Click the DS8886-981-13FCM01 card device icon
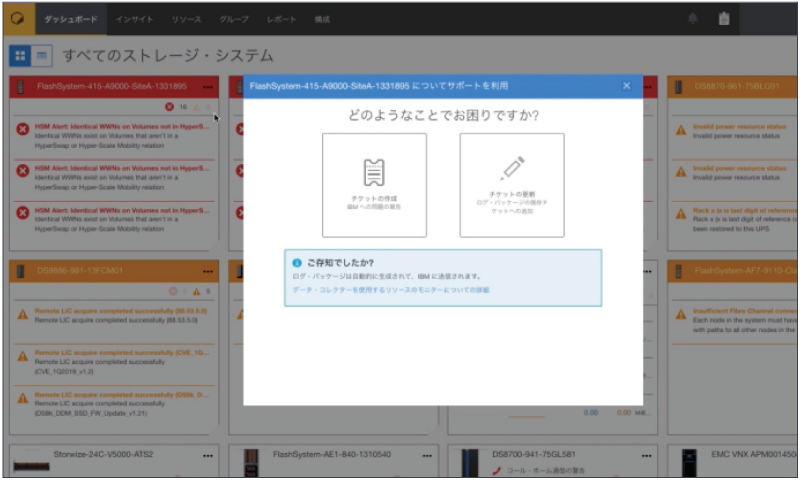This screenshot has height=480, width=800. click(21, 271)
